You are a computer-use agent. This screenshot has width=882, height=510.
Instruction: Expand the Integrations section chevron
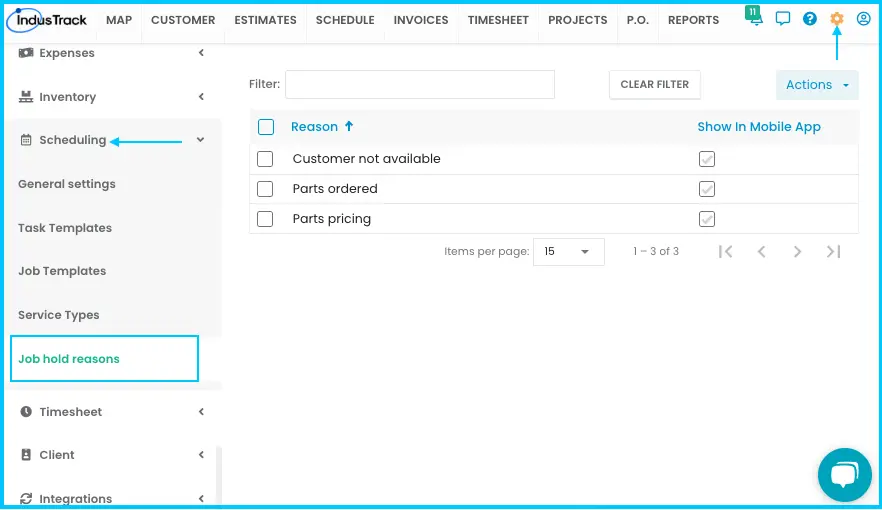[x=201, y=499]
